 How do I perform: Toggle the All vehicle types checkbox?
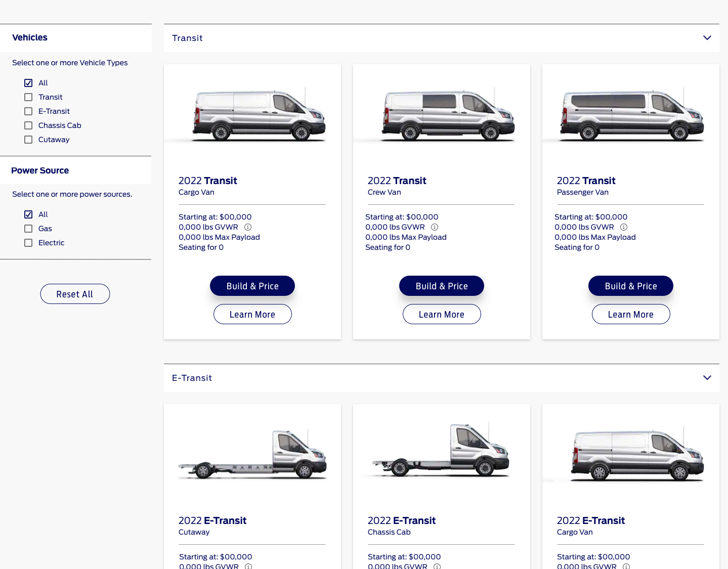click(x=28, y=83)
